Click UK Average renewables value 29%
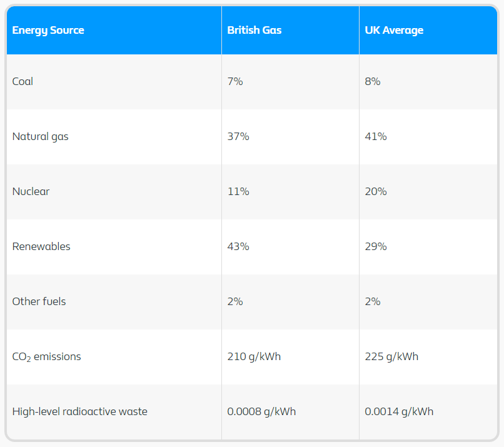 [376, 246]
